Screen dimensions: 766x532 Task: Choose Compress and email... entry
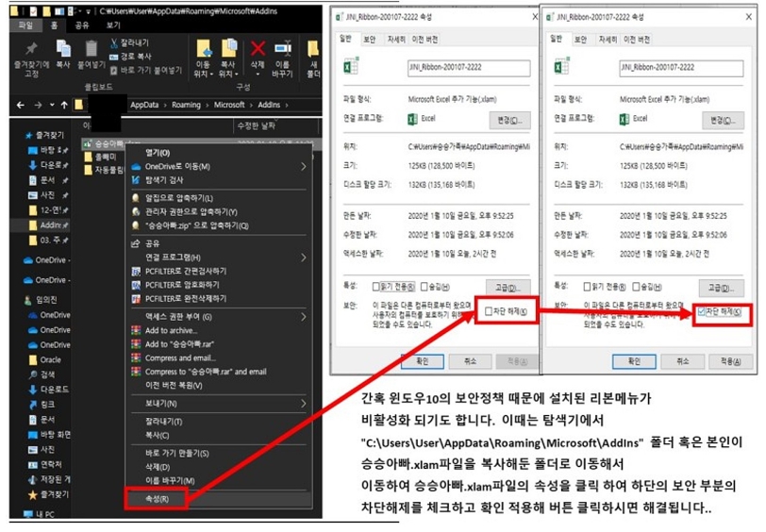coord(219,358)
